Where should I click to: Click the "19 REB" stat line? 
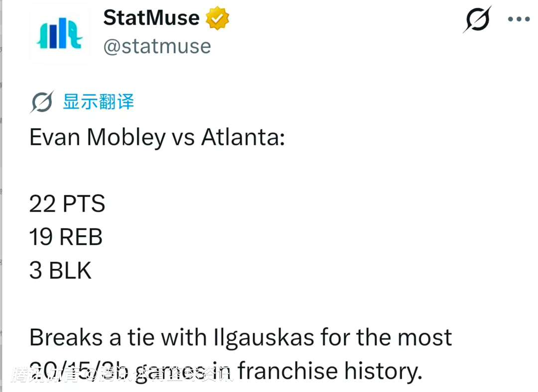66,237
